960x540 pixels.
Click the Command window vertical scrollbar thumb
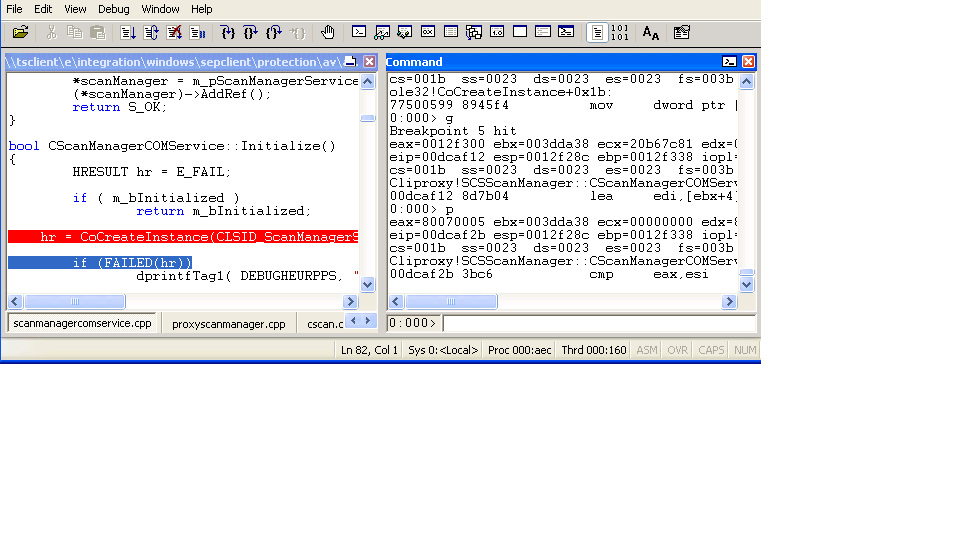(x=746, y=272)
